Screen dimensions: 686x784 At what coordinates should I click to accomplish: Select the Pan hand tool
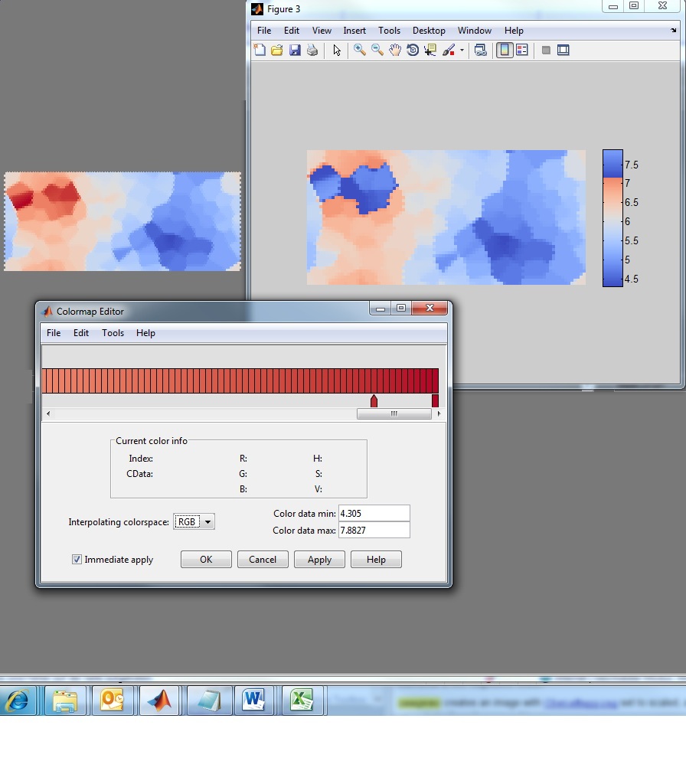point(395,51)
